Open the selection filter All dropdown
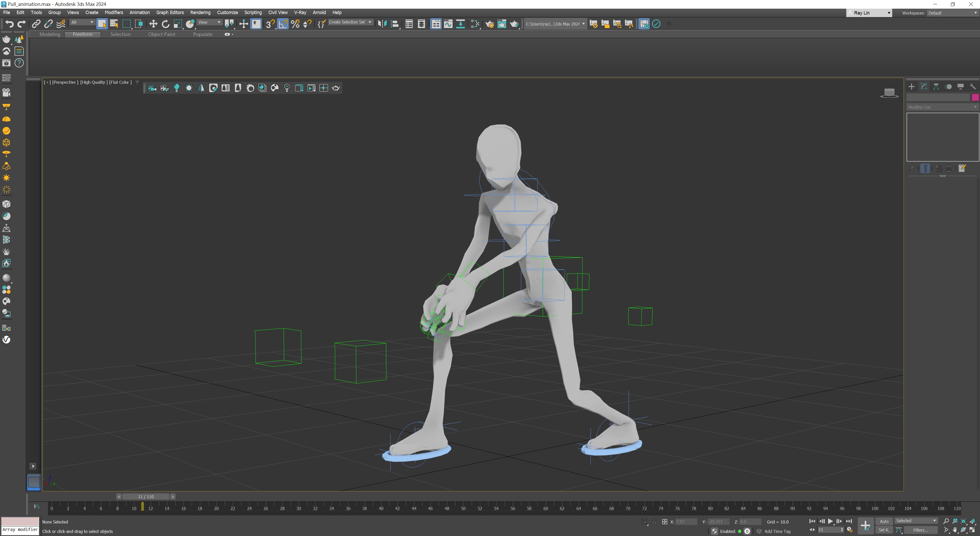This screenshot has height=536, width=980. point(82,22)
